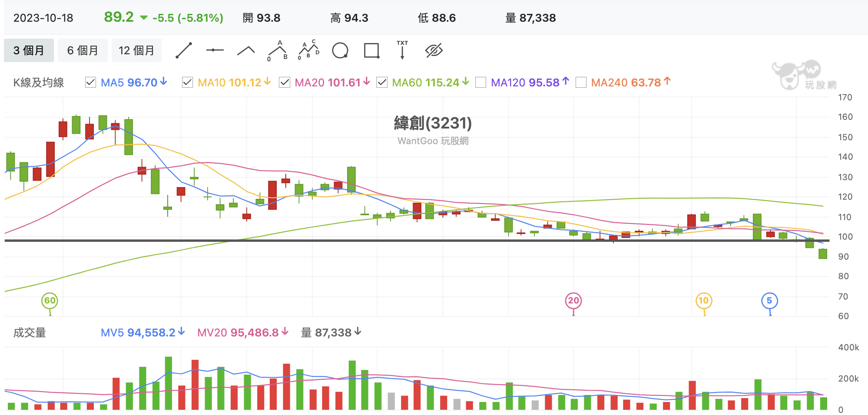Click the last green candlestick near 90
Viewport: 868px width, 415px height.
pos(823,254)
